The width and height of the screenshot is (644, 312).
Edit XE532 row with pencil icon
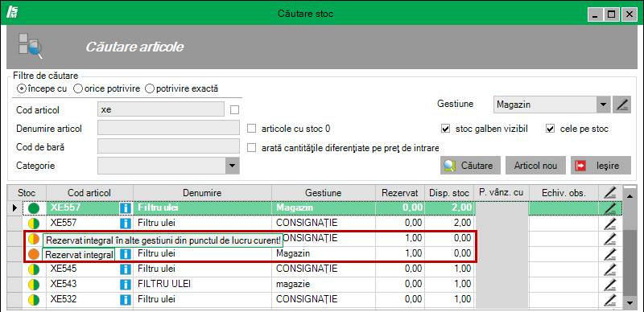point(610,299)
